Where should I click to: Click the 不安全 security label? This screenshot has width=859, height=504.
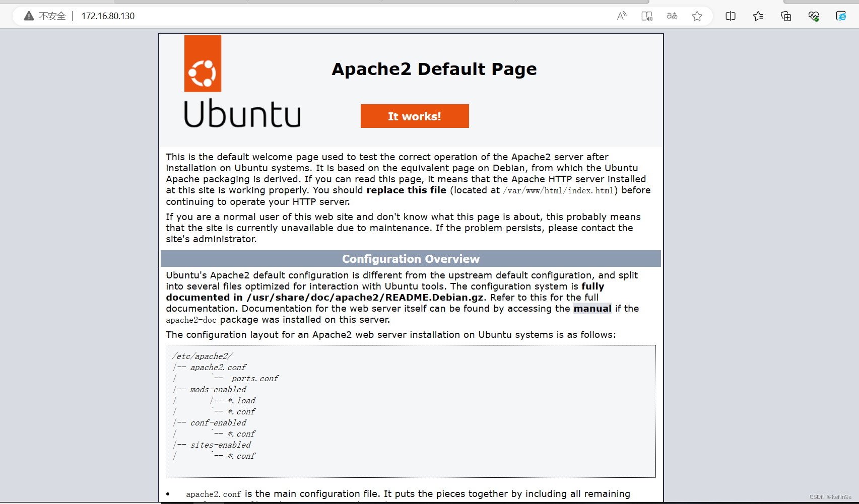(x=52, y=16)
